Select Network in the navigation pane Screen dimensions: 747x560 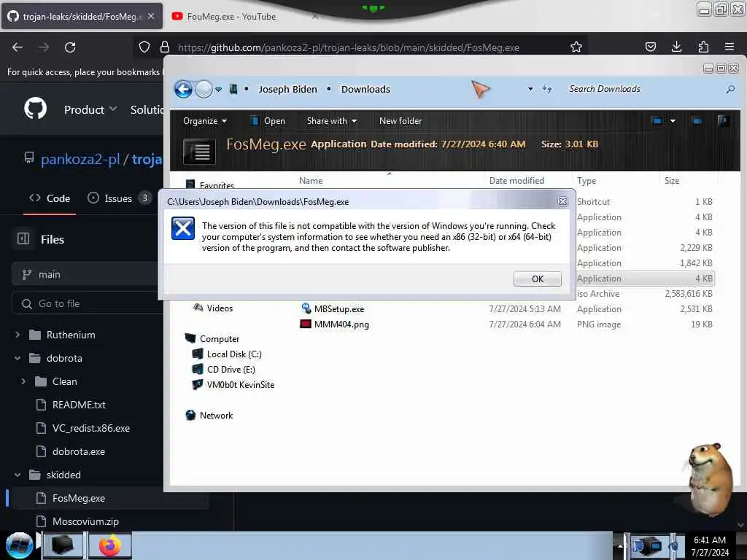209,415
